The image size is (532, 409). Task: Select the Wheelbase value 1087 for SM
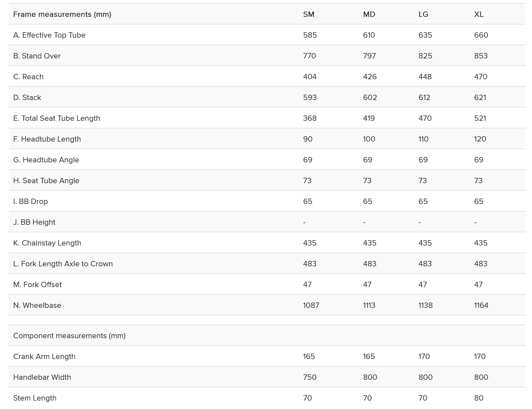coord(311,305)
